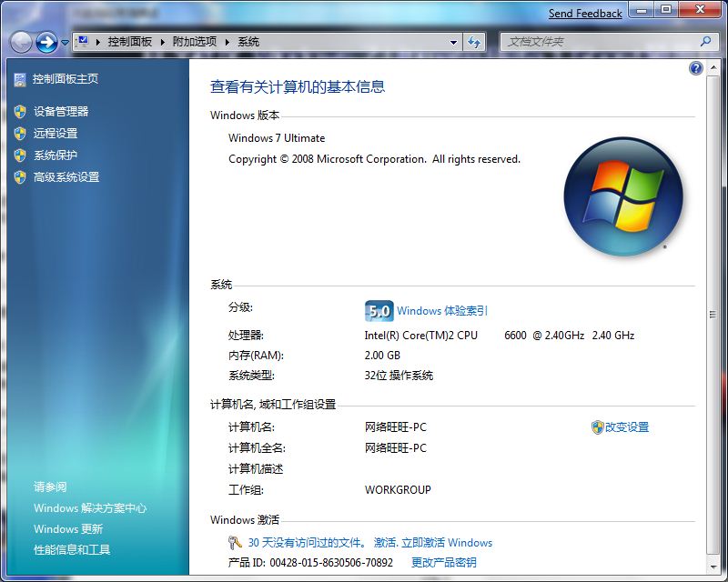Open 控制面板主页 in the sidebar
Viewport: 728px width, 582px height.
click(x=66, y=79)
